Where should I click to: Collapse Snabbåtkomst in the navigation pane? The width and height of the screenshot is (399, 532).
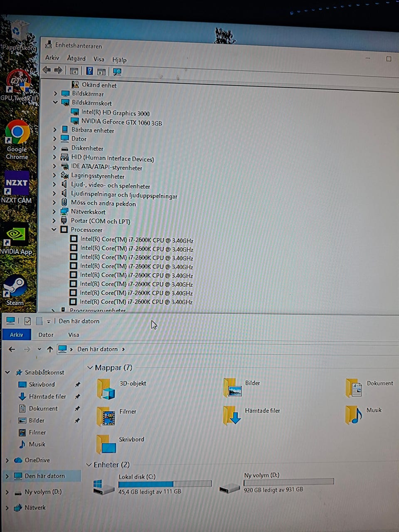pos(7,372)
